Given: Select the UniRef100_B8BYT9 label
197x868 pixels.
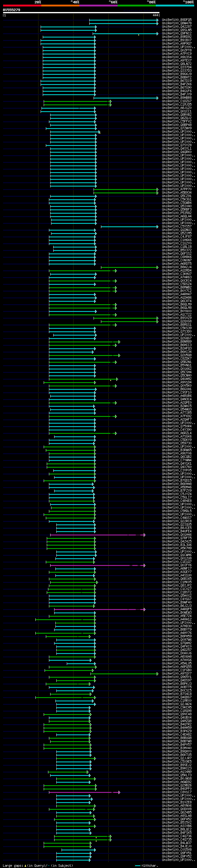Looking at the screenshot, I should [x=177, y=629].
